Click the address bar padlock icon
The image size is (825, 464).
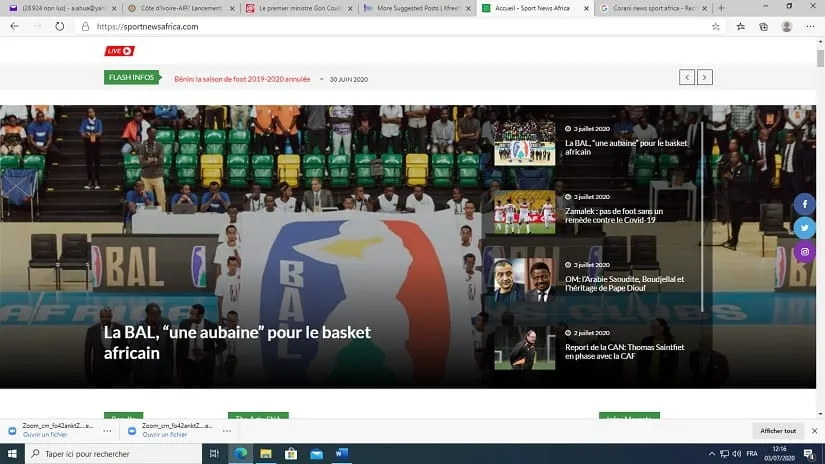coord(85,26)
